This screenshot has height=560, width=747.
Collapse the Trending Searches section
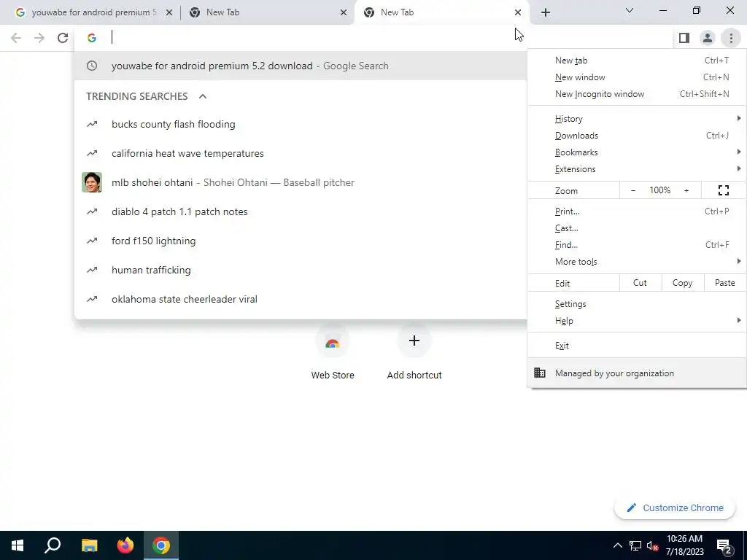pyautogui.click(x=203, y=96)
